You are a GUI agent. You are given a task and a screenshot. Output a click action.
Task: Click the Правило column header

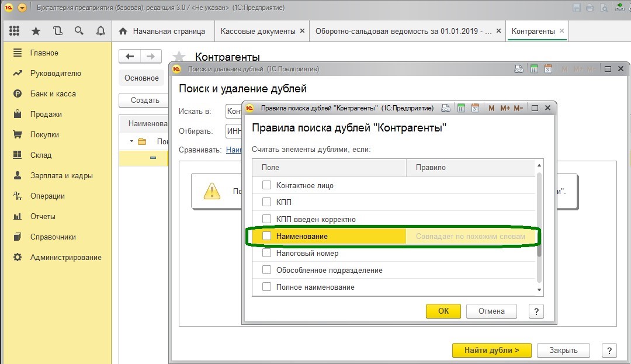pyautogui.click(x=470, y=167)
